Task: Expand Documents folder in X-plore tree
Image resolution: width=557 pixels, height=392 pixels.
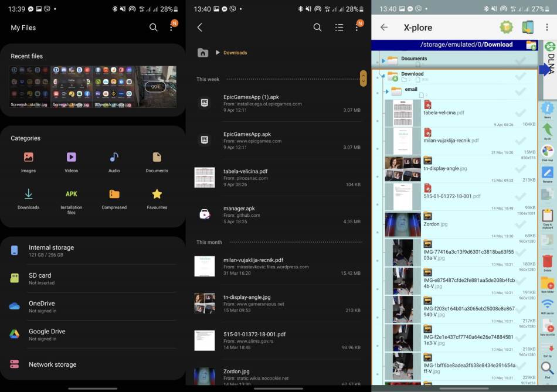Action: click(x=383, y=61)
